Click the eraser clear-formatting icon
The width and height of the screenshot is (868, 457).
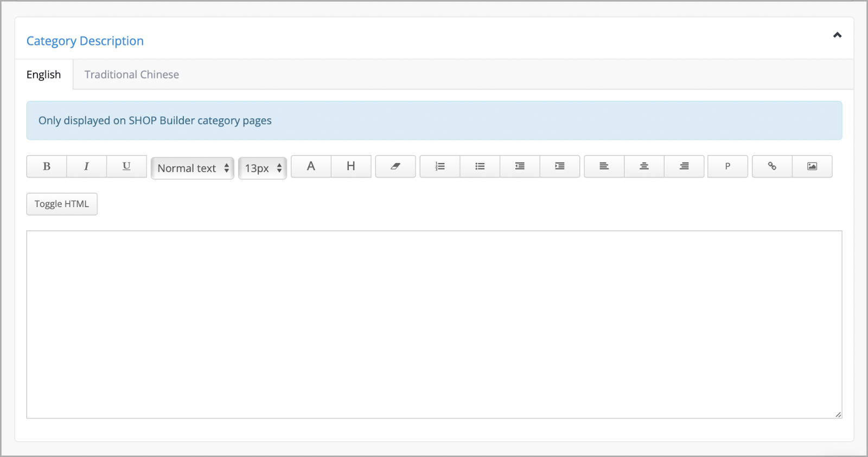click(x=395, y=166)
